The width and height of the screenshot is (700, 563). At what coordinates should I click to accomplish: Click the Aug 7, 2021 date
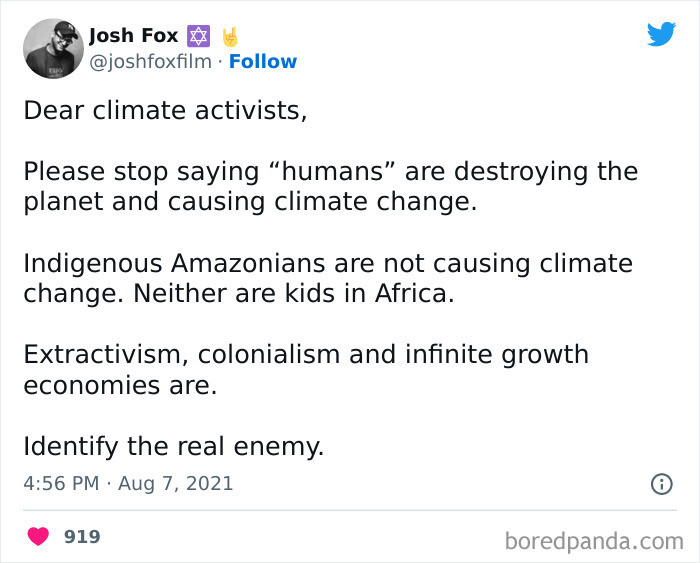pyautogui.click(x=175, y=484)
